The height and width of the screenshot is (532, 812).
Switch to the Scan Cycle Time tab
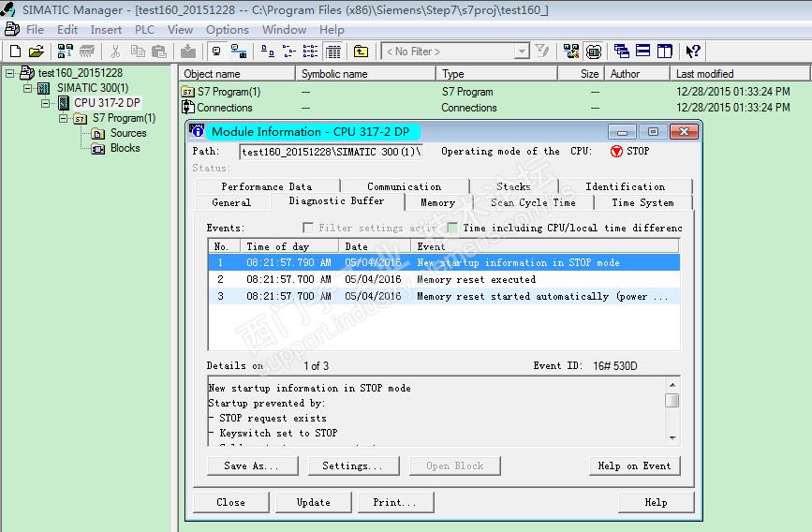tap(534, 202)
